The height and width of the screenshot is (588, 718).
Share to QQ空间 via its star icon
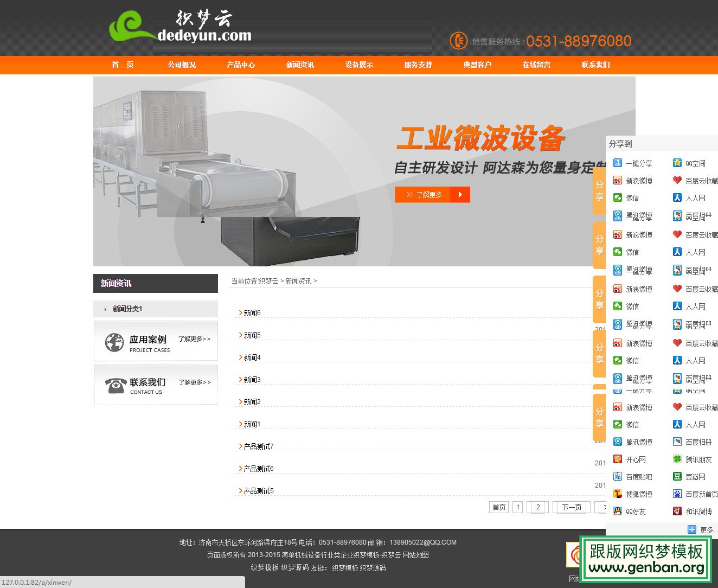coord(677,163)
